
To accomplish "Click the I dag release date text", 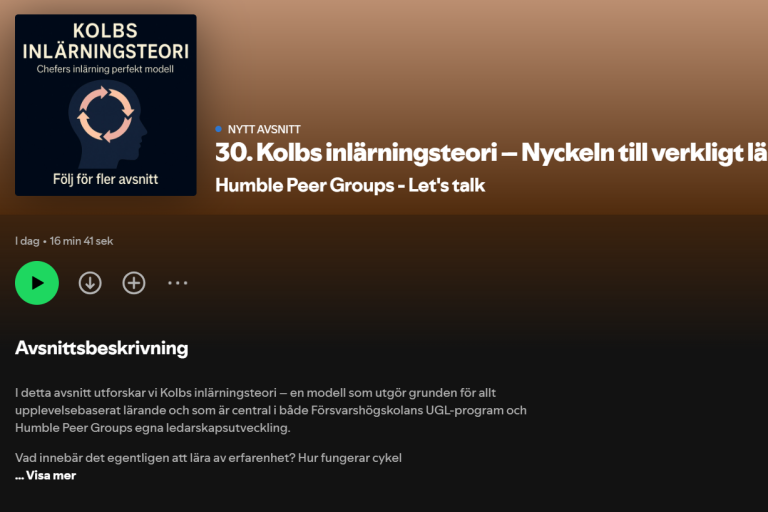I will click(x=27, y=241).
